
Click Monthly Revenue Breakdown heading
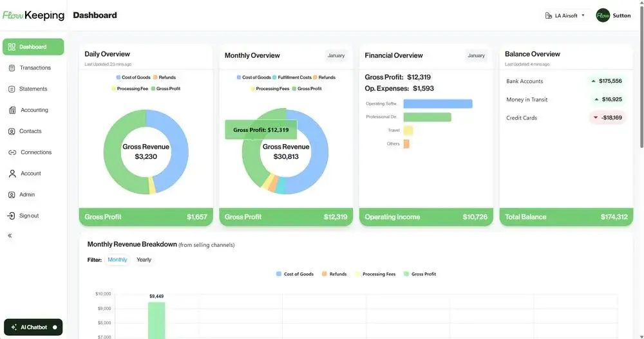point(132,244)
